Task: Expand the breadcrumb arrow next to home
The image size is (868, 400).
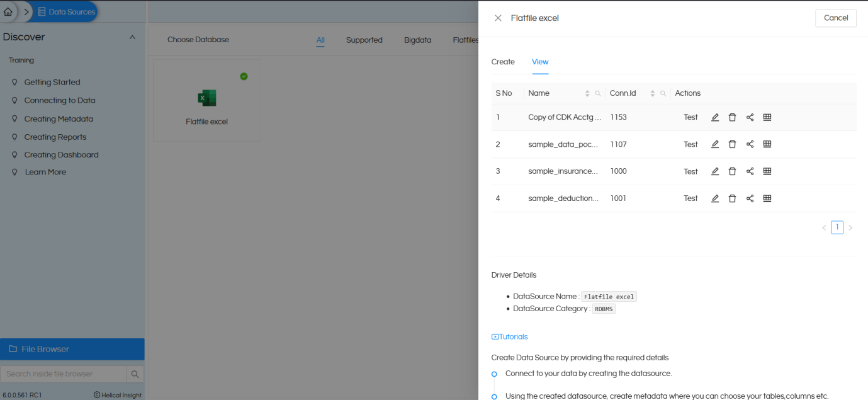Action: tap(26, 11)
